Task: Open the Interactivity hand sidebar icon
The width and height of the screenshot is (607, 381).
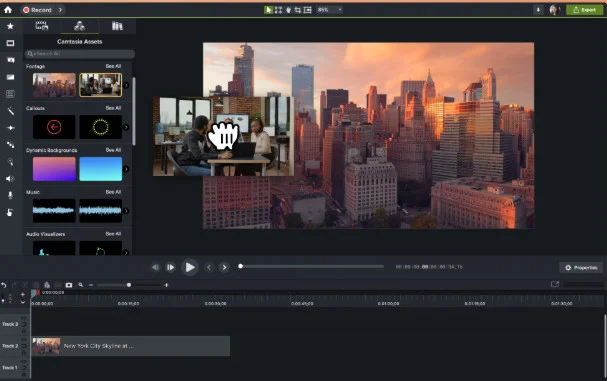Action: (x=10, y=212)
